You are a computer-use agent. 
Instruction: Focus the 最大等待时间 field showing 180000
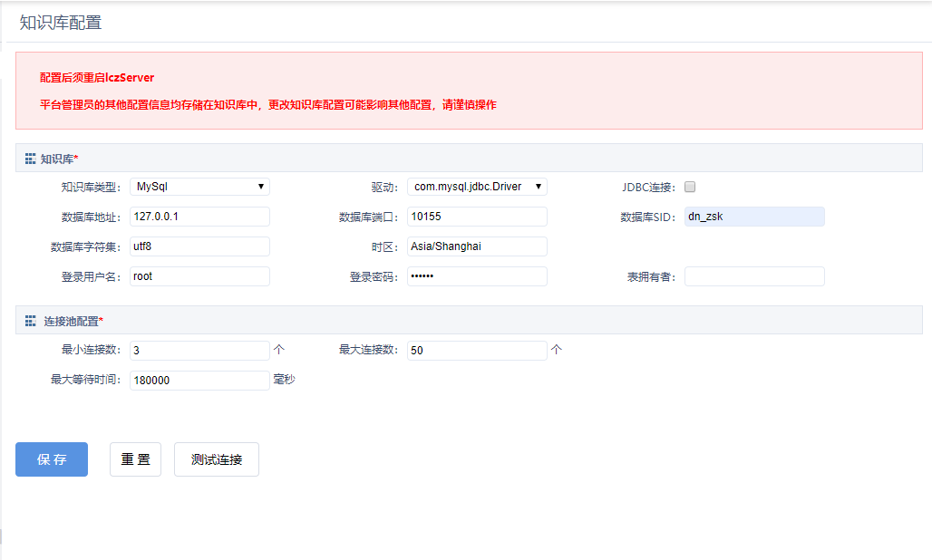[199, 381]
